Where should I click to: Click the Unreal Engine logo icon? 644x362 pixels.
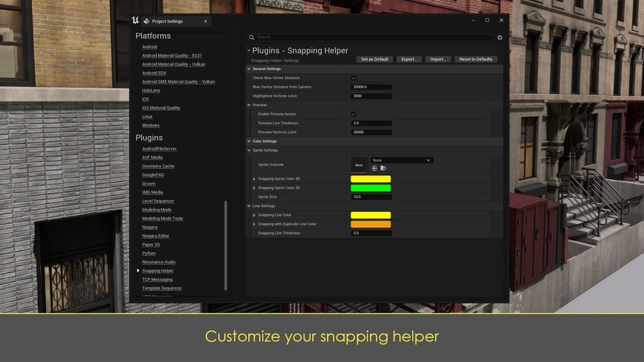136,20
